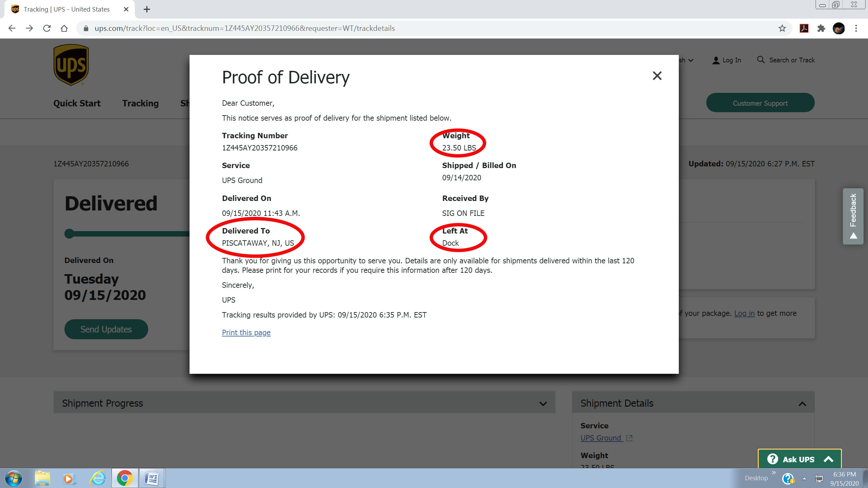Click the Proof of Delivery heading
This screenshot has width=868, height=488.
click(285, 77)
